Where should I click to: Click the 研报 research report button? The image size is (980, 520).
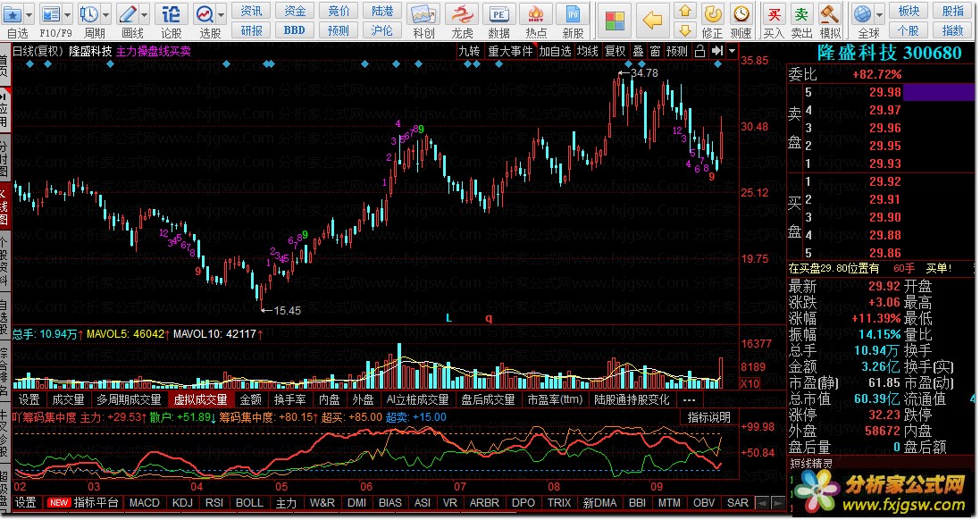click(x=251, y=30)
